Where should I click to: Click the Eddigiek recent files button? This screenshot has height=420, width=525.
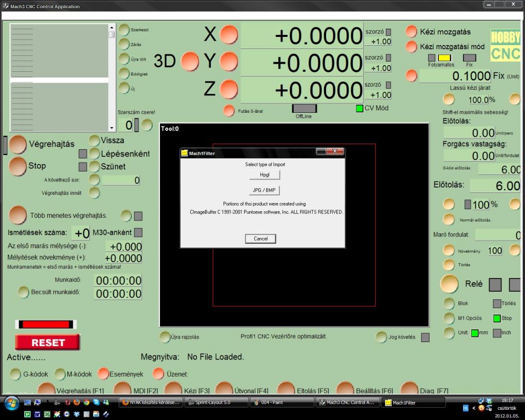click(x=124, y=73)
